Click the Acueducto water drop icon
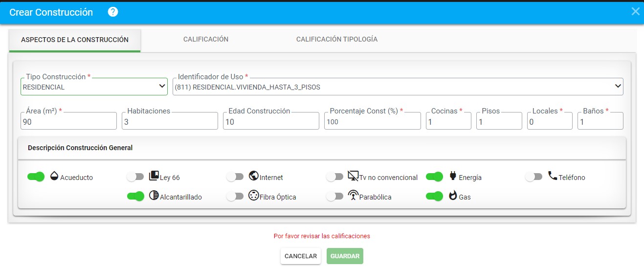The height and width of the screenshot is (269, 644). click(x=54, y=176)
